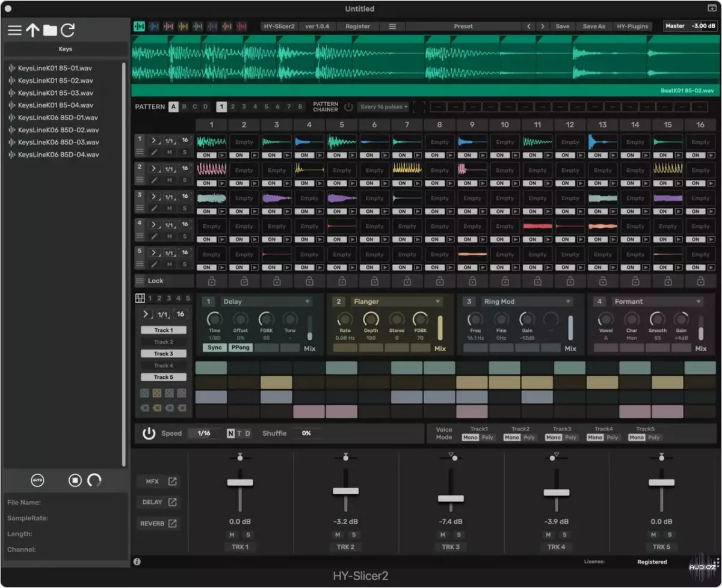
Task: Stop the browser preview playback
Action: [75, 480]
